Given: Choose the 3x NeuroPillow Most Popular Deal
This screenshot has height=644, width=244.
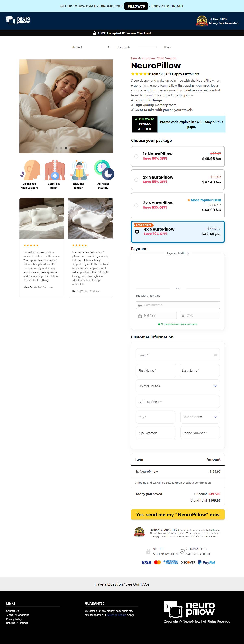Looking at the screenshot, I should coord(178,205).
